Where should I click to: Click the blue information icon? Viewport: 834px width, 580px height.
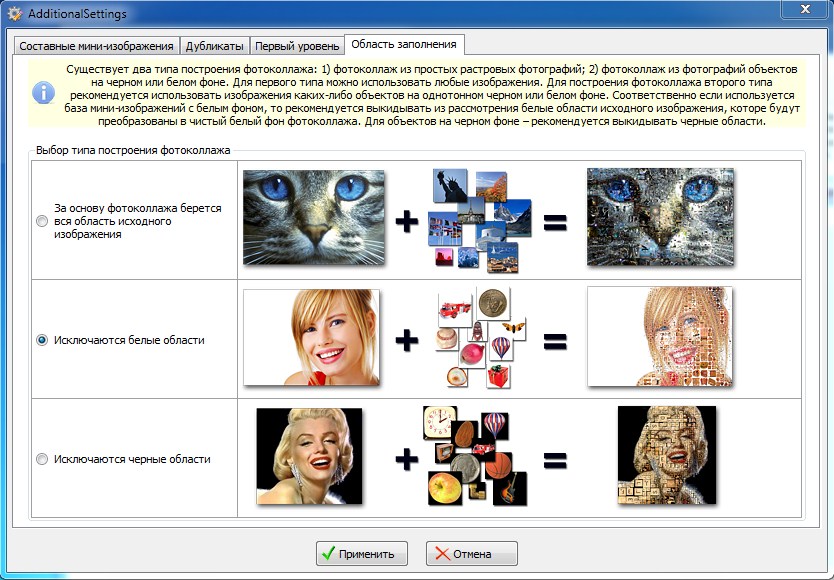[43, 93]
